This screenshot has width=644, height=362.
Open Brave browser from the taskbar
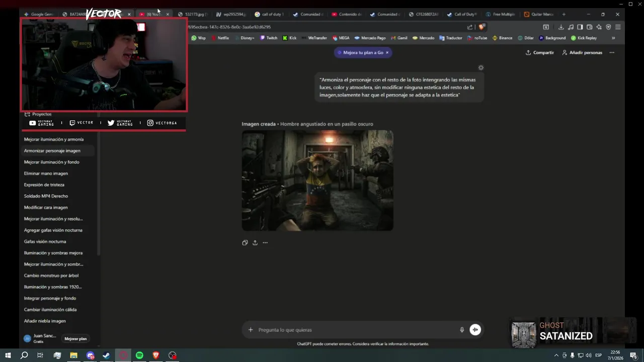pos(156,355)
